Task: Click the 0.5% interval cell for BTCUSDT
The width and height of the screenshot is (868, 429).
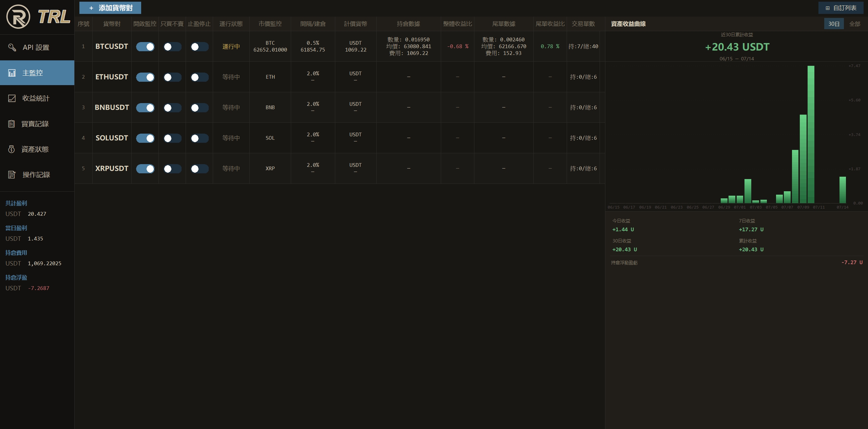Action: click(x=313, y=46)
